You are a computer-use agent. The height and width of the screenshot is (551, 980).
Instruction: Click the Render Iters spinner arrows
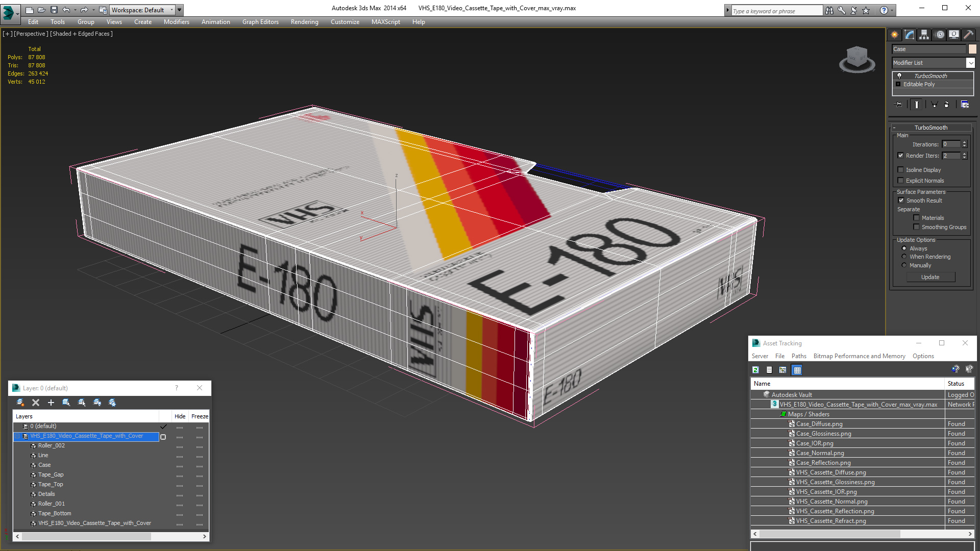pos(964,156)
